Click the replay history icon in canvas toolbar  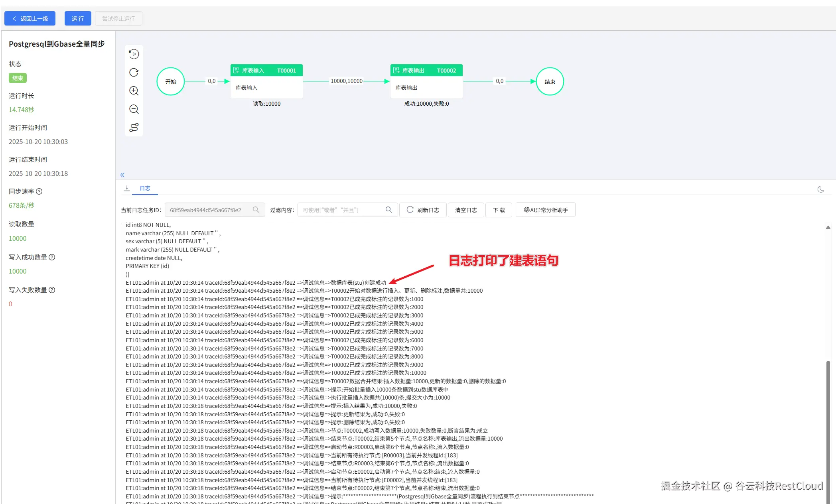pyautogui.click(x=134, y=54)
